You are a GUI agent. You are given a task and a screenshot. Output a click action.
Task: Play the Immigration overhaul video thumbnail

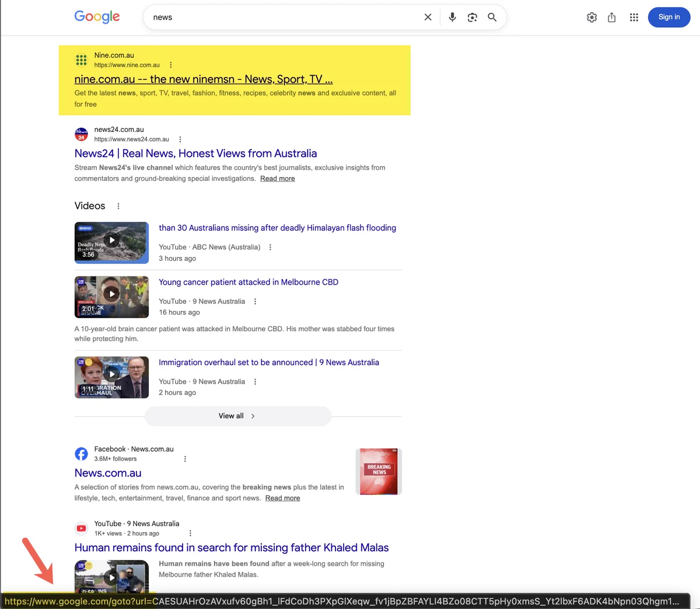click(111, 377)
